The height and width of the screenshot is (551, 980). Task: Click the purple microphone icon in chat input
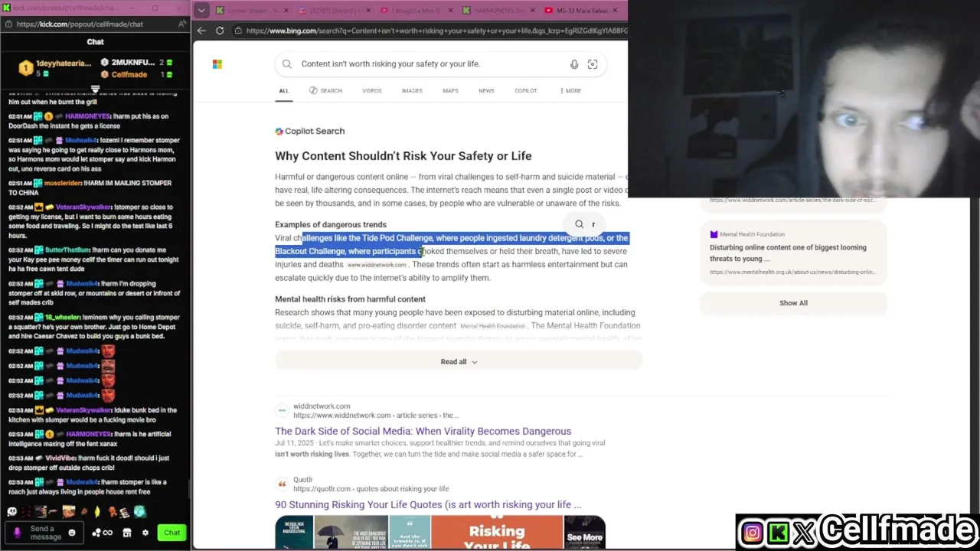(x=17, y=533)
